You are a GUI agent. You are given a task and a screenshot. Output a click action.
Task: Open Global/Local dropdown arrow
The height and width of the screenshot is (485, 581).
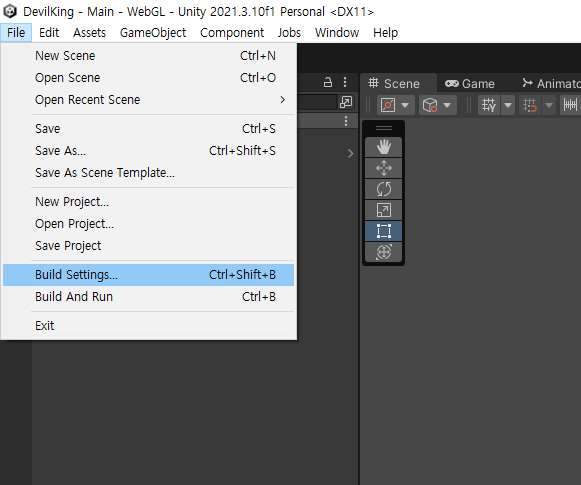coord(447,106)
